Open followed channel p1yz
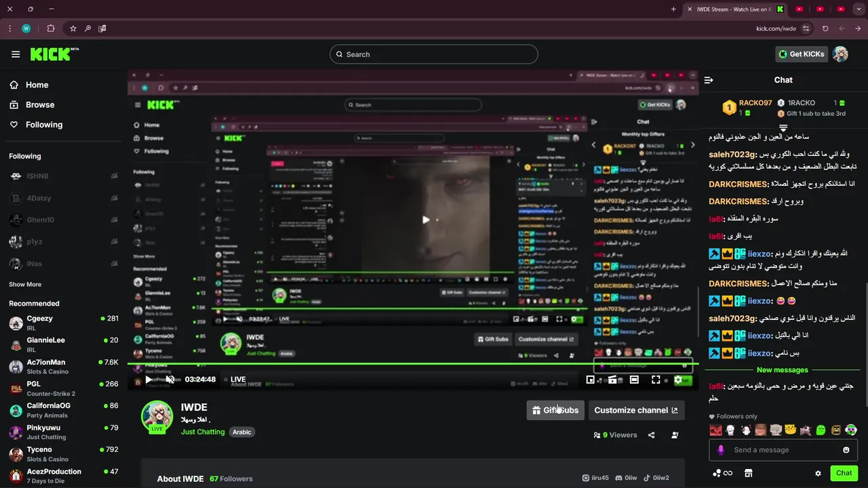The image size is (868, 488). (x=64, y=241)
